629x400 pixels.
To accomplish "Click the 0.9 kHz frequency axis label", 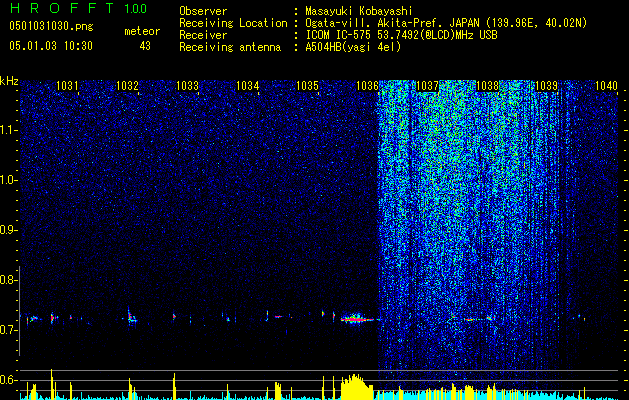I will [8, 230].
